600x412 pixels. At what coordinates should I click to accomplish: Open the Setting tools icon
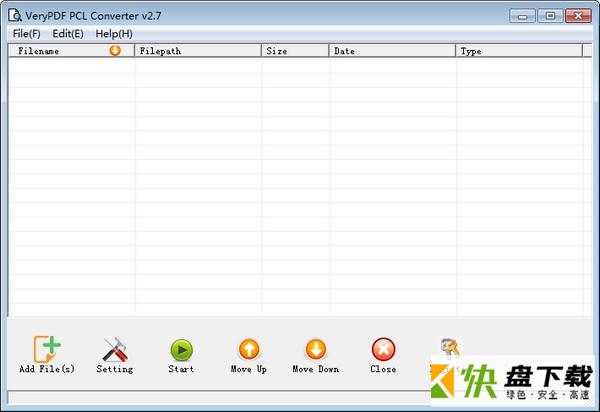(115, 349)
